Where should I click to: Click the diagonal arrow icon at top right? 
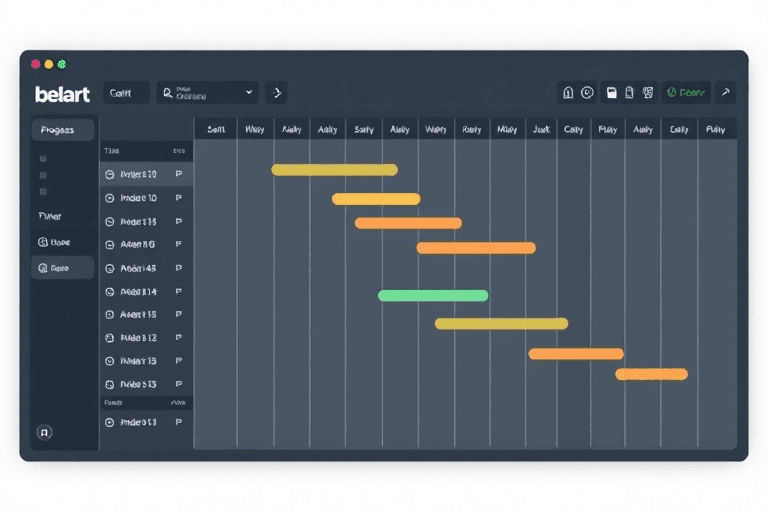(x=726, y=93)
